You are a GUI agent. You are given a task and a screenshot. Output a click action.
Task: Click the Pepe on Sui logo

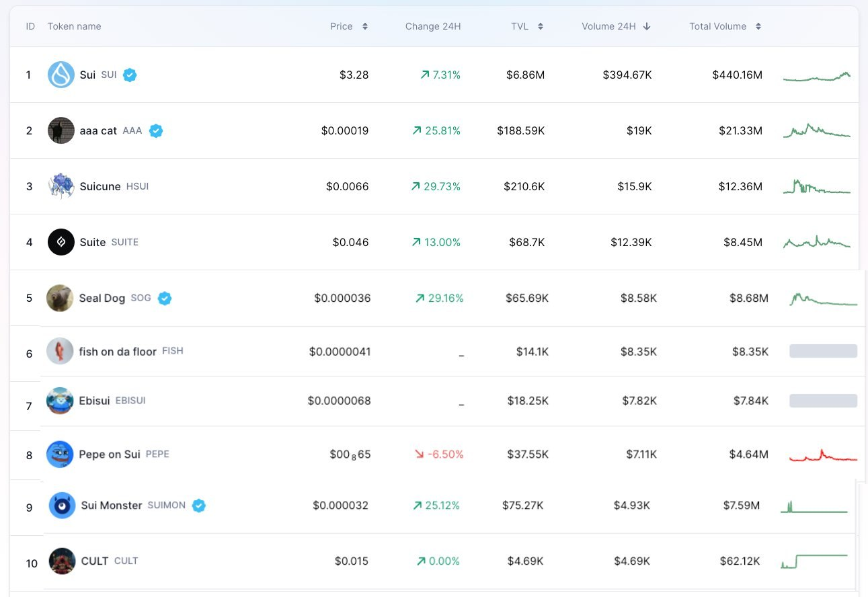(x=60, y=454)
